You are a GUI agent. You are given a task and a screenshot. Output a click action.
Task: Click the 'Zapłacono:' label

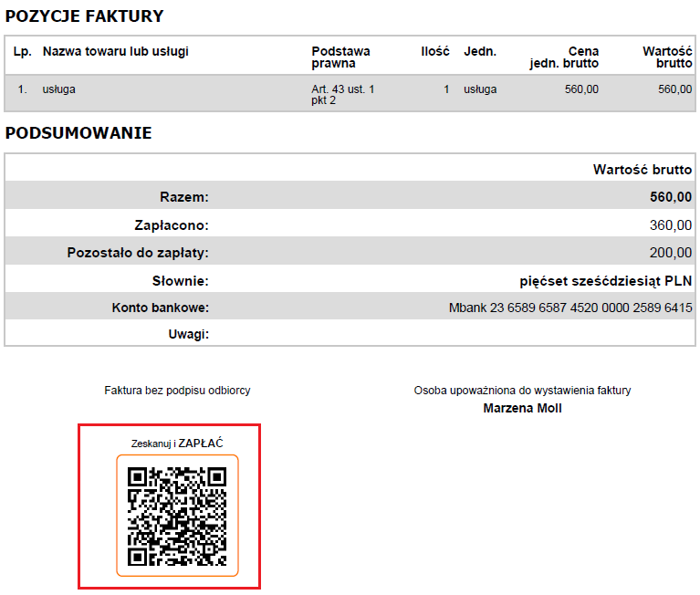172,225
